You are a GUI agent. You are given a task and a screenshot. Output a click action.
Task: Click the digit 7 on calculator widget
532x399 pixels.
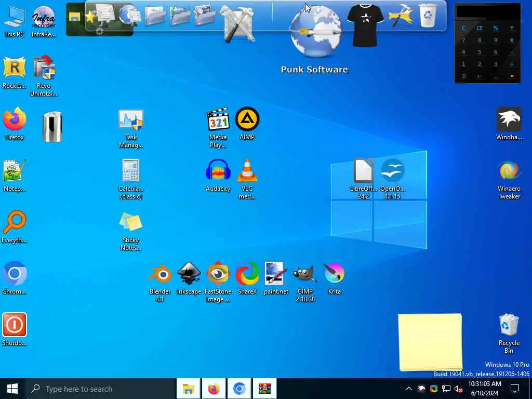coord(463,41)
